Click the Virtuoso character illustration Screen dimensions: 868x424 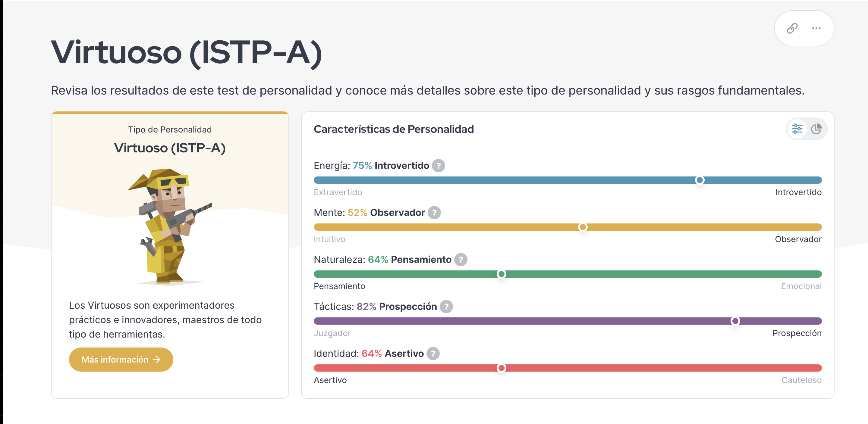pyautogui.click(x=170, y=227)
